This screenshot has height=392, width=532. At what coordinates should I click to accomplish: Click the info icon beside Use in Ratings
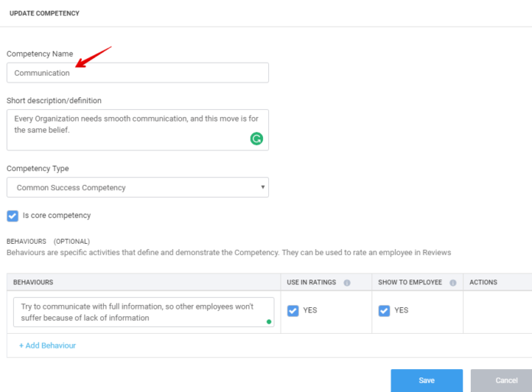(x=347, y=283)
